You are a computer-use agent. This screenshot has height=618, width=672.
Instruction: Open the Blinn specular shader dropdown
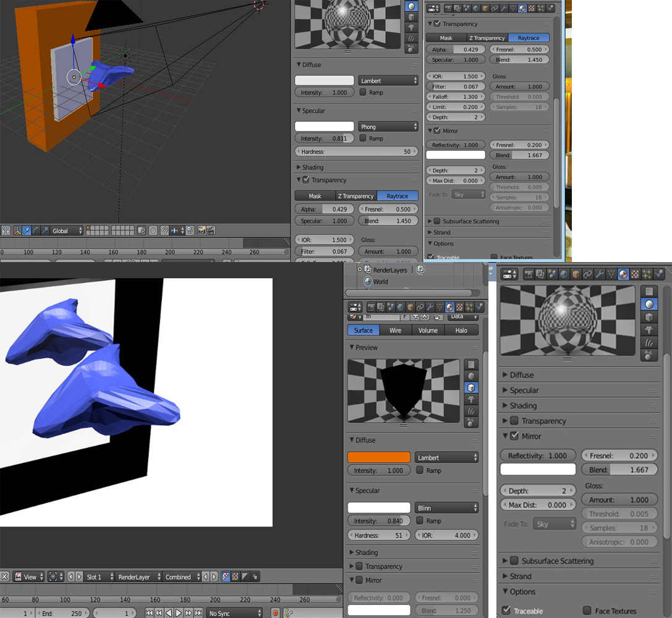(446, 508)
